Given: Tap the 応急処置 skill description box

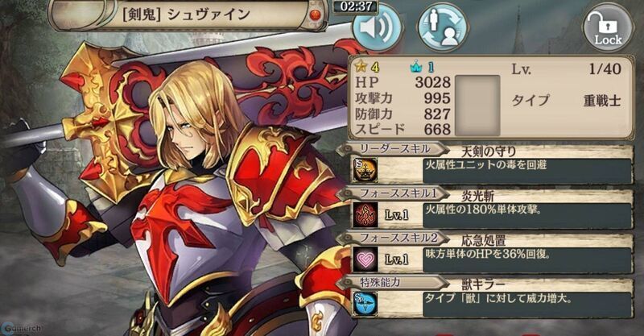Looking at the screenshot, I should pos(528,260).
